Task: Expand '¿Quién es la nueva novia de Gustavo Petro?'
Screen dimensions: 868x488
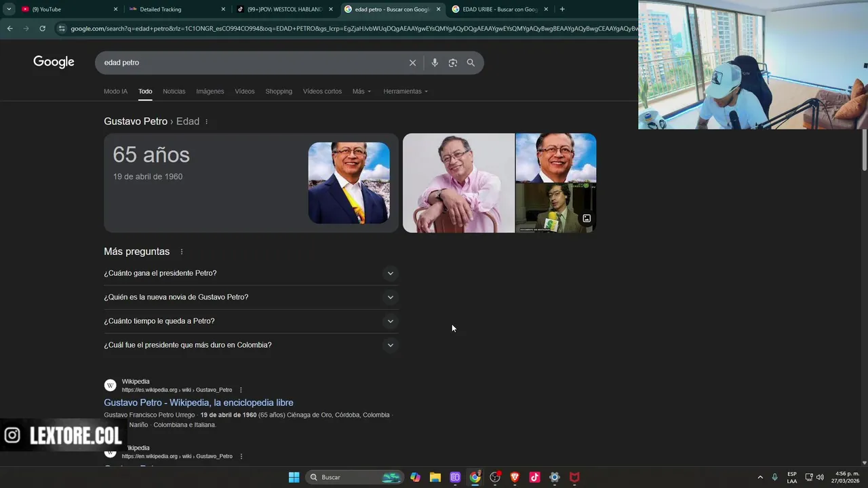Action: click(251, 297)
